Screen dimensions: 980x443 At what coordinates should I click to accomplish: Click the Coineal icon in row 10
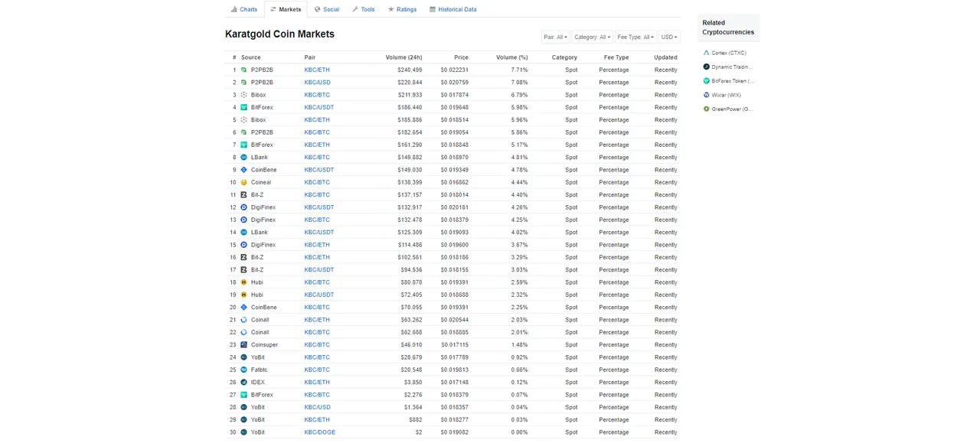(x=244, y=182)
